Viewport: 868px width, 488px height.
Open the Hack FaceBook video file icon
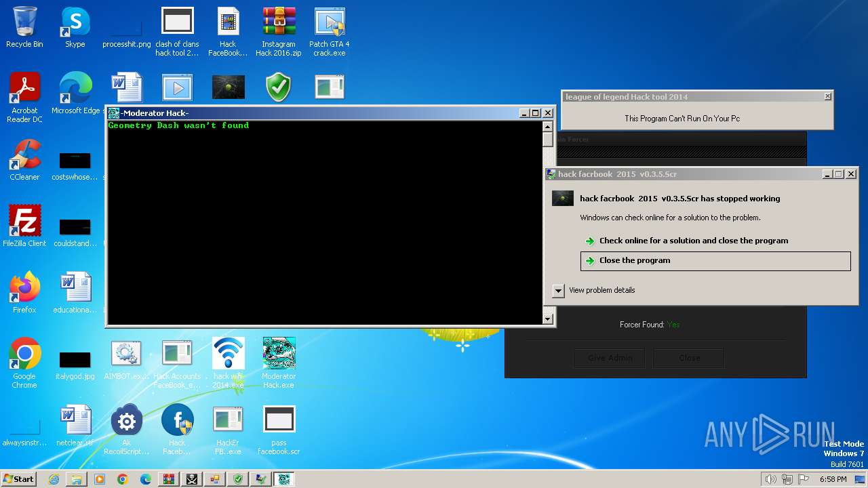[228, 32]
